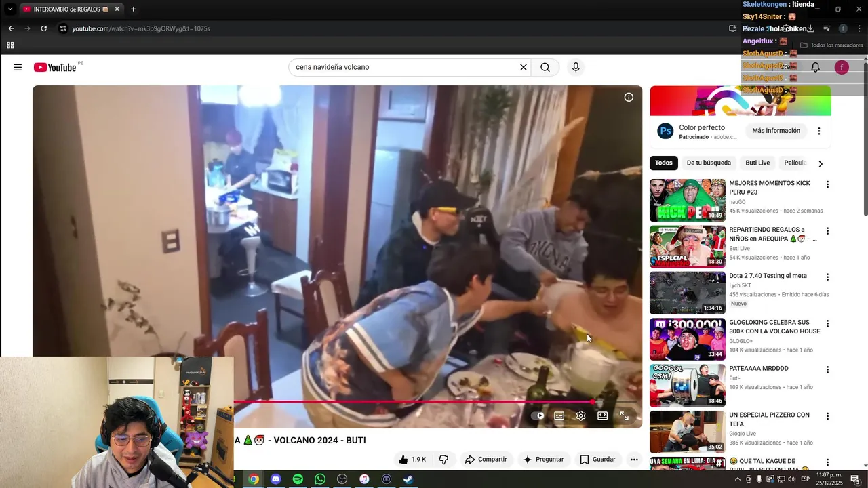Screen dimensions: 868x488
Task: Select the Películas chip
Action: (795, 163)
